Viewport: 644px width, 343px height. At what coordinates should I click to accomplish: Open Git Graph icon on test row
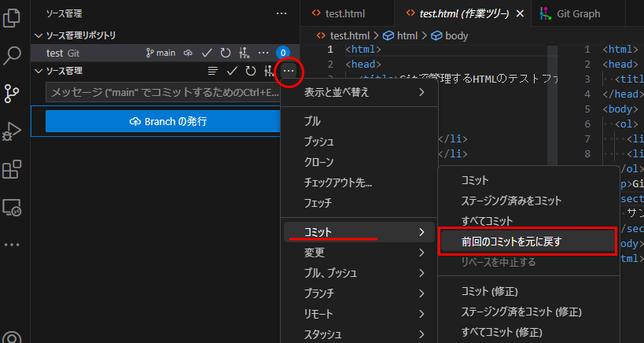point(245,53)
